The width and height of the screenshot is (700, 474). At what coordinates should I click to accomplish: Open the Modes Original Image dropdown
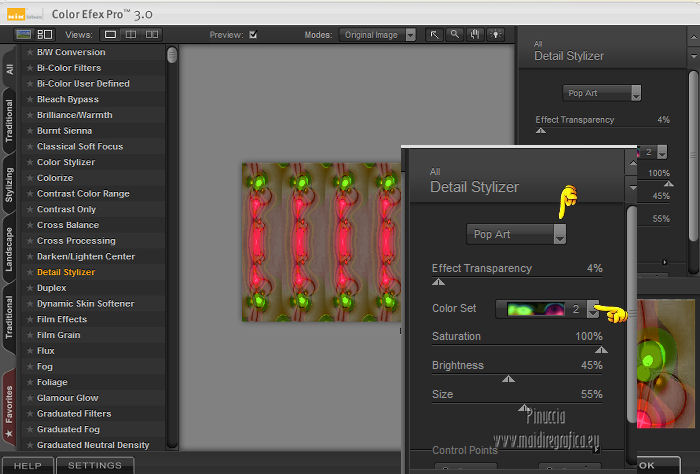pyautogui.click(x=377, y=35)
